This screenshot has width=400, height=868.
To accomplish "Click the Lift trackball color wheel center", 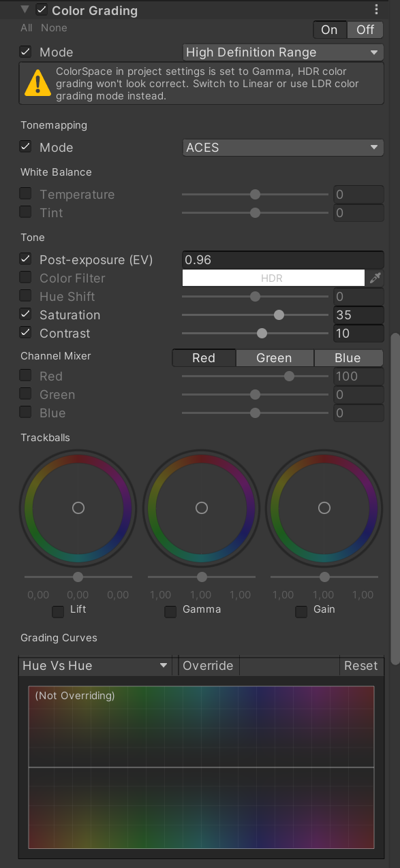I will click(78, 508).
